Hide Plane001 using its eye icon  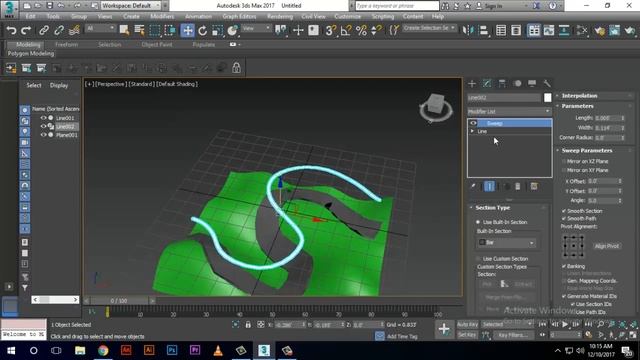(43, 135)
